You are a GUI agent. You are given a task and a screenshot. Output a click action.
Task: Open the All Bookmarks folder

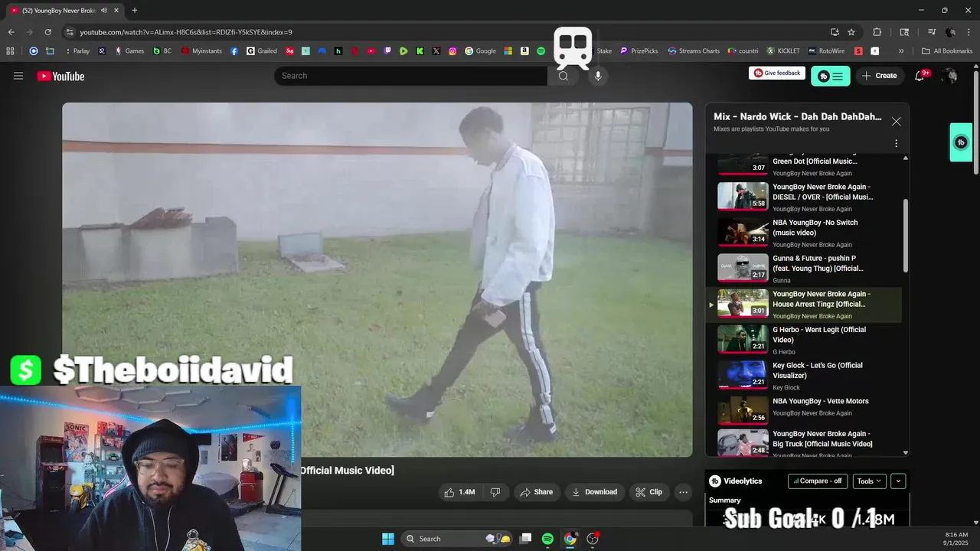947,51
